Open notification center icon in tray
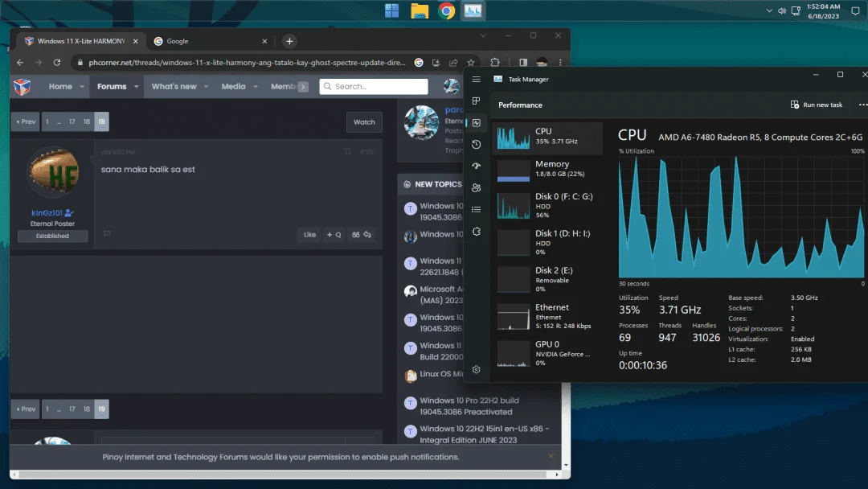 pos(855,10)
